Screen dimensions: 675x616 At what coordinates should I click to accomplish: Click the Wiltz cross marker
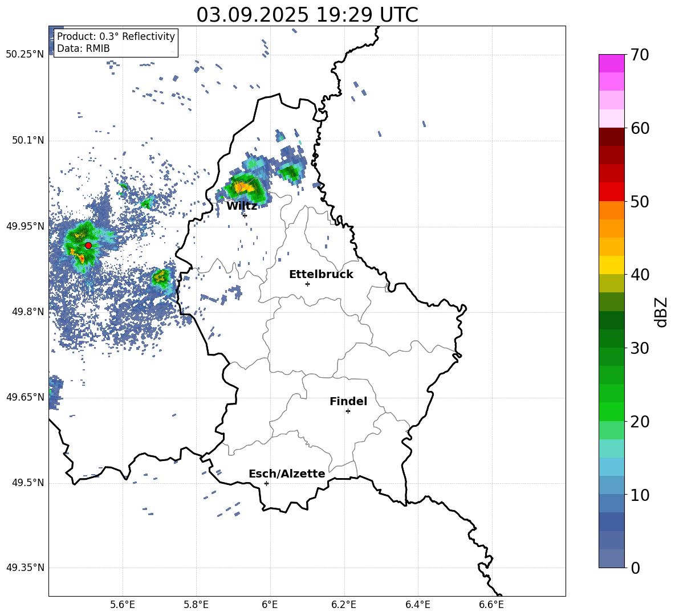[245, 215]
